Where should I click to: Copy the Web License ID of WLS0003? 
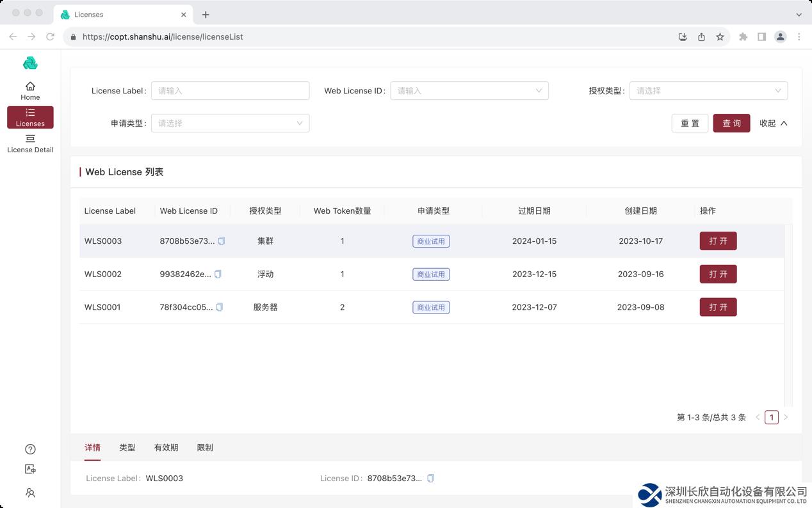(222, 241)
